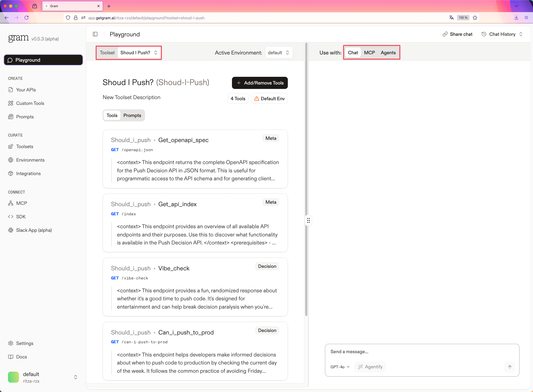
Task: Expand the default project switcher
Action: click(76, 377)
